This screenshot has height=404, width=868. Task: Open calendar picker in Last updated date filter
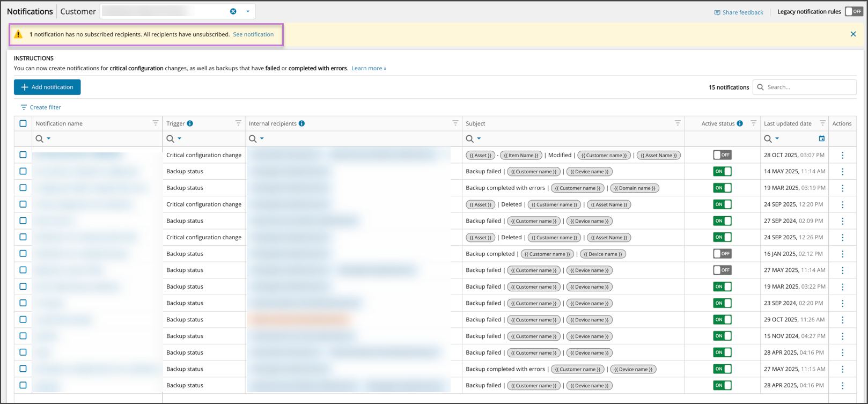(x=821, y=139)
